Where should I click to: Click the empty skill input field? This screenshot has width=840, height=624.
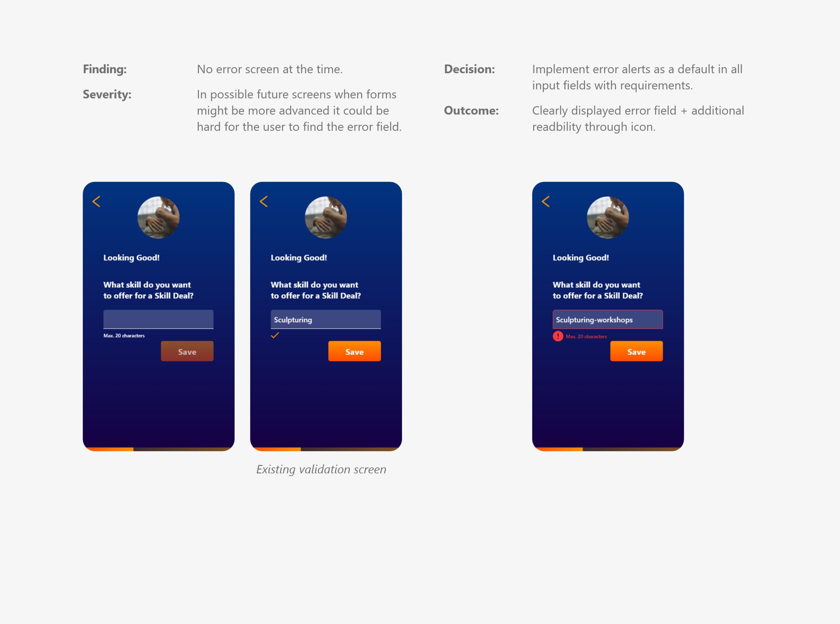pos(158,320)
